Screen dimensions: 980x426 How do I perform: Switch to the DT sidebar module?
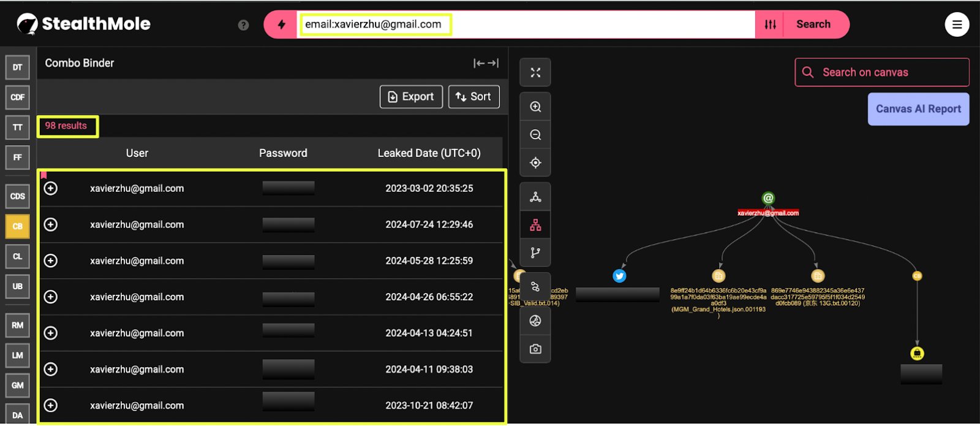click(18, 67)
